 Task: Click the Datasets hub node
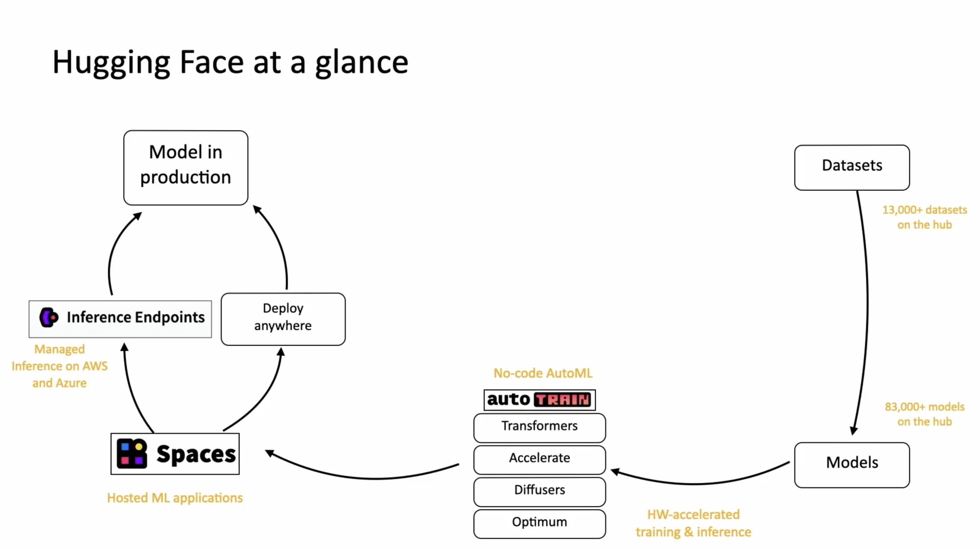pos(852,166)
